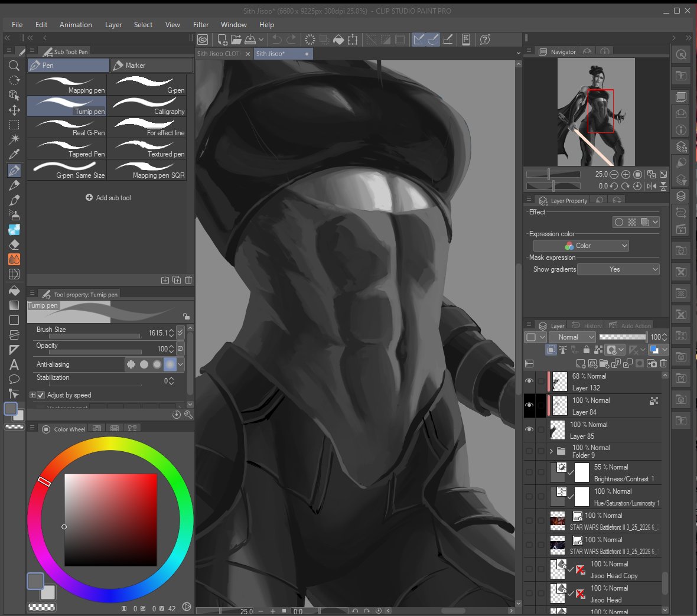Click the Redo arrow icon

click(x=291, y=40)
